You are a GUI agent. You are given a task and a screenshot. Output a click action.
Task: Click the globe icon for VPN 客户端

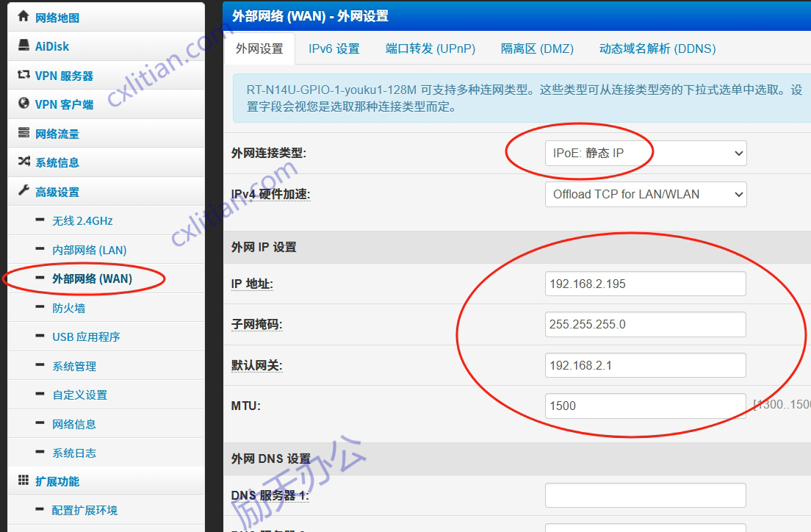tap(23, 104)
